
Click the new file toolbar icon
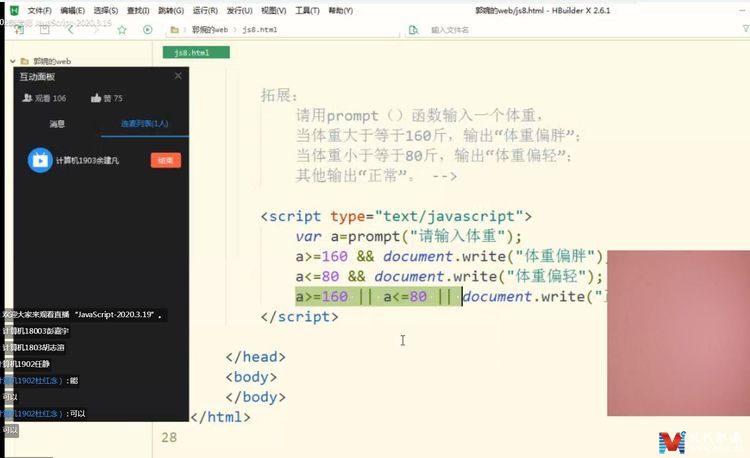[19, 30]
